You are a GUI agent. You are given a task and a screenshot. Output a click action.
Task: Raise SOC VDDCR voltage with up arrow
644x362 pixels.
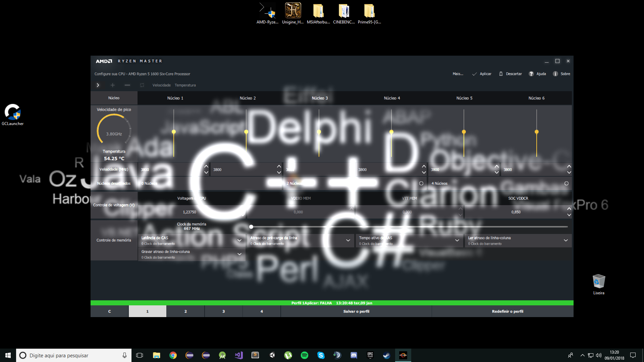(x=569, y=209)
